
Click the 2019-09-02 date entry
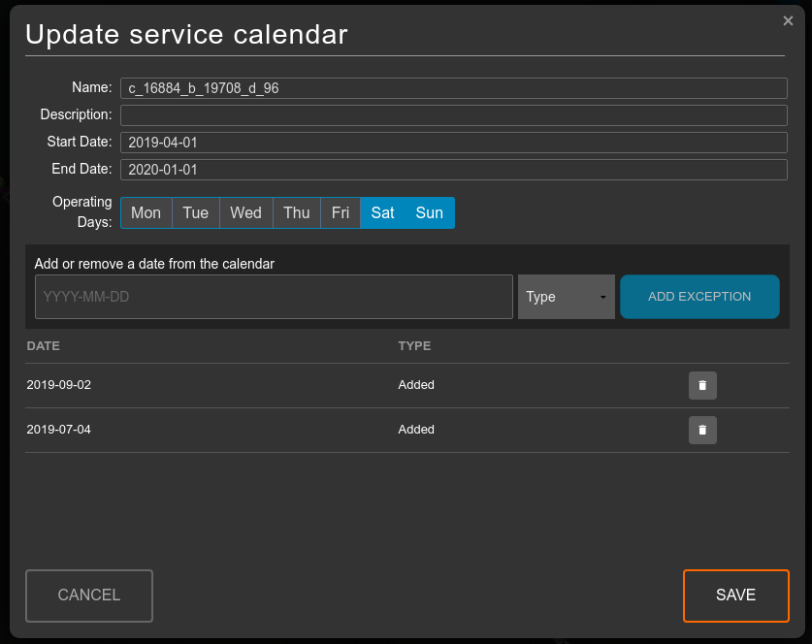pos(59,385)
